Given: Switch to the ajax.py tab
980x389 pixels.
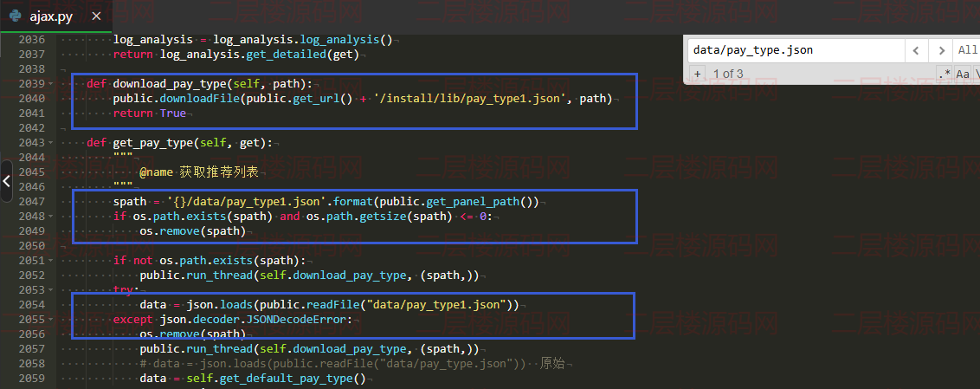Looking at the screenshot, I should click(51, 16).
